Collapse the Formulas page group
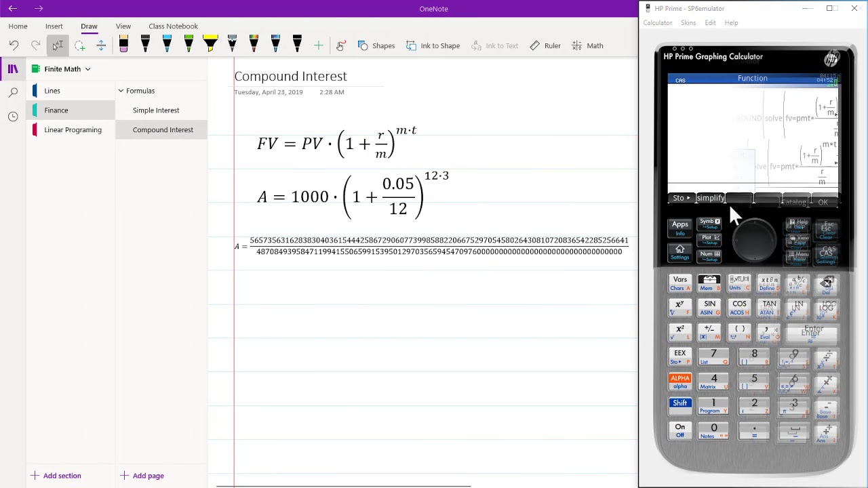Viewport: 868px width, 488px height. pos(121,91)
